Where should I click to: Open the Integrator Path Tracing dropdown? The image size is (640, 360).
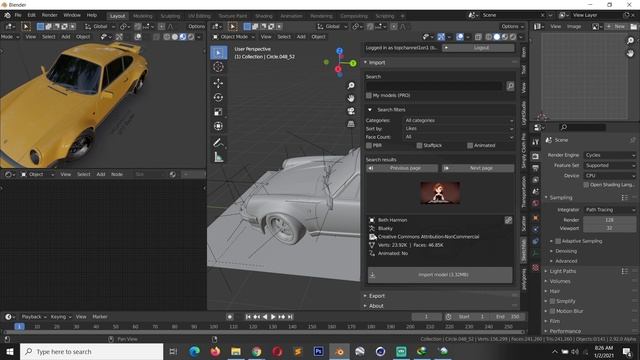tap(610, 210)
